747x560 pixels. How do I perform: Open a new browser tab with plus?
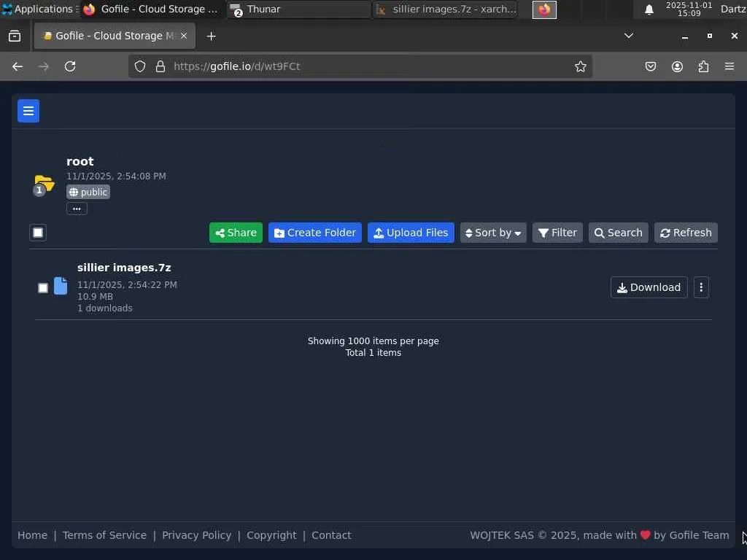(x=211, y=36)
